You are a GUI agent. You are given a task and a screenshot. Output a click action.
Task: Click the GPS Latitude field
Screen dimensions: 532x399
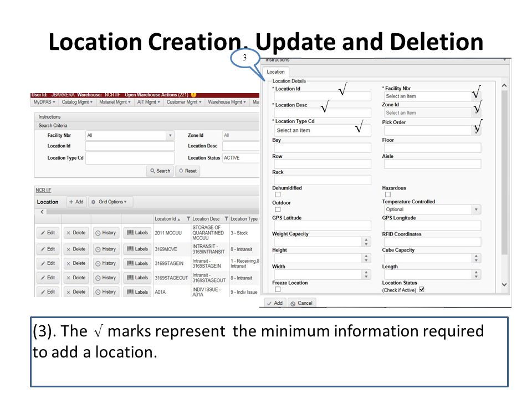point(323,226)
